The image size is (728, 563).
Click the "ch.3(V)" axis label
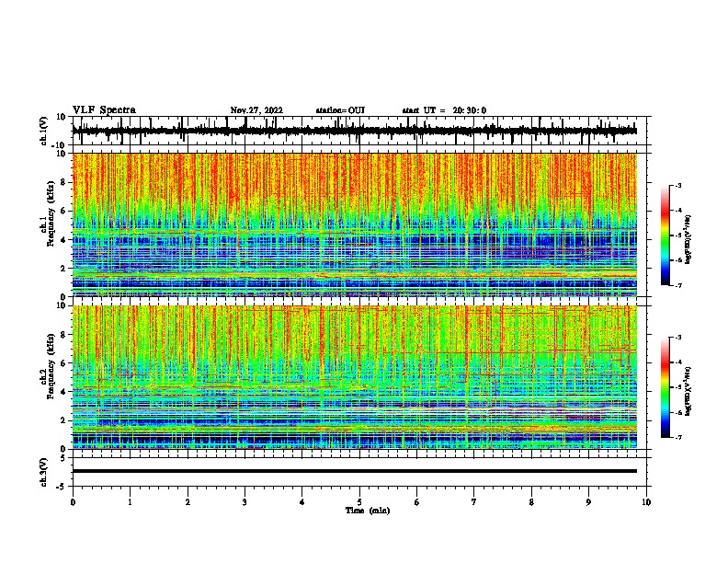[x=44, y=472]
